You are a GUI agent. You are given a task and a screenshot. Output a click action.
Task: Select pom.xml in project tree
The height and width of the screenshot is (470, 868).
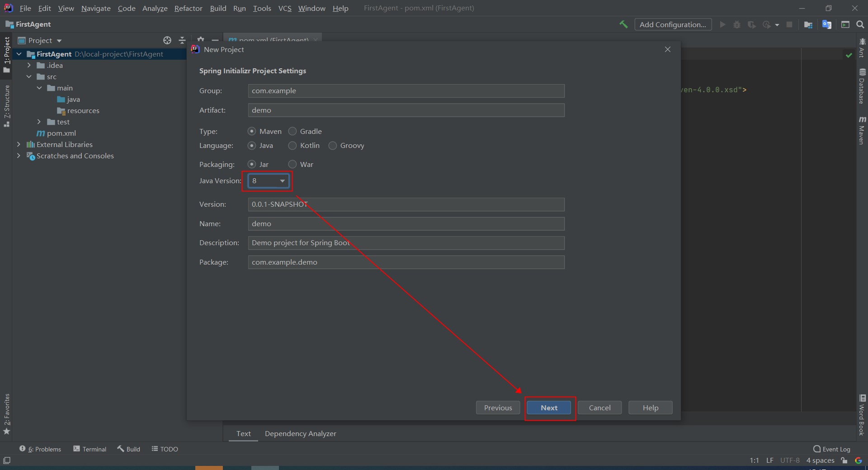(57, 133)
